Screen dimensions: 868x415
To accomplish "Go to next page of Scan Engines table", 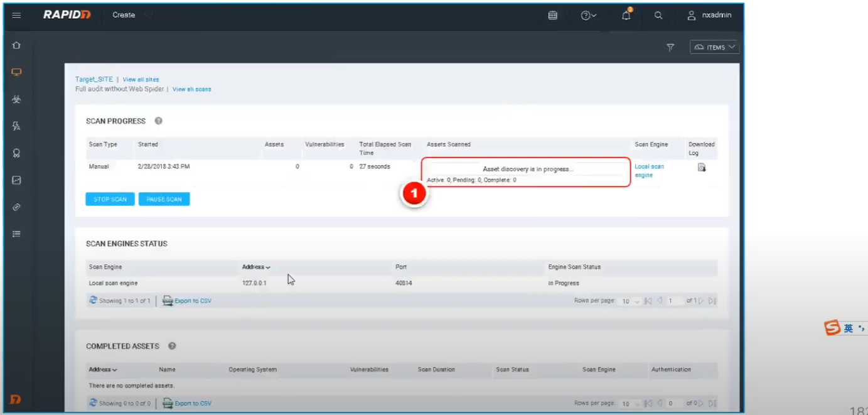I will pos(702,301).
